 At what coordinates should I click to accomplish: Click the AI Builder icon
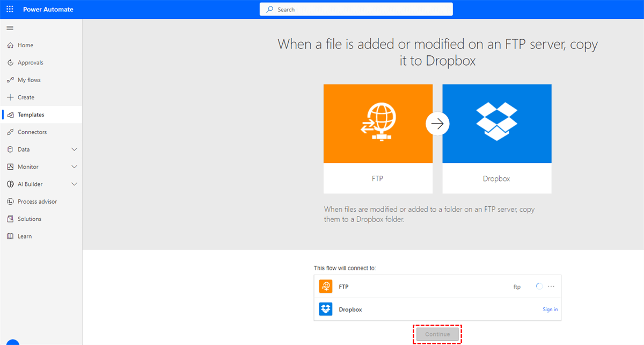(10, 184)
